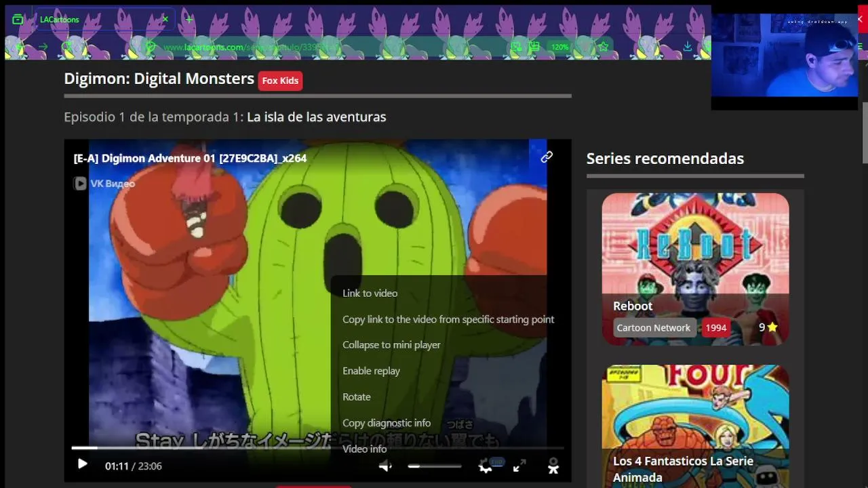868x488 pixels.
Task: Choose 'Collapse to mini player'
Action: (x=391, y=345)
